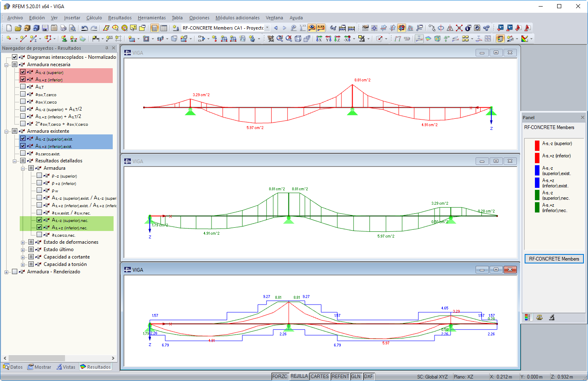Toggle the CARTES status bar button

coord(320,376)
